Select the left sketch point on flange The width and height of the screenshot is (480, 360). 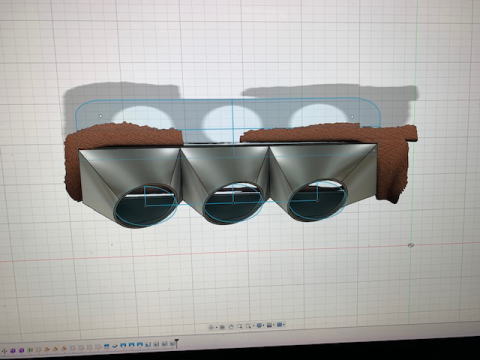pos(101,116)
